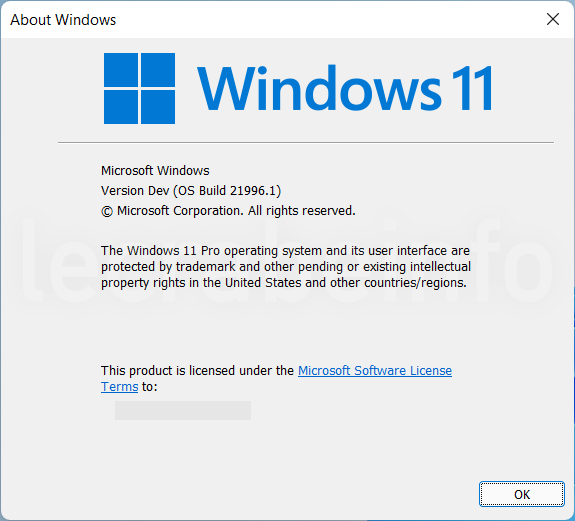This screenshot has width=575, height=521.
Task: Click the blue Windows four-pane logo
Action: (139, 88)
